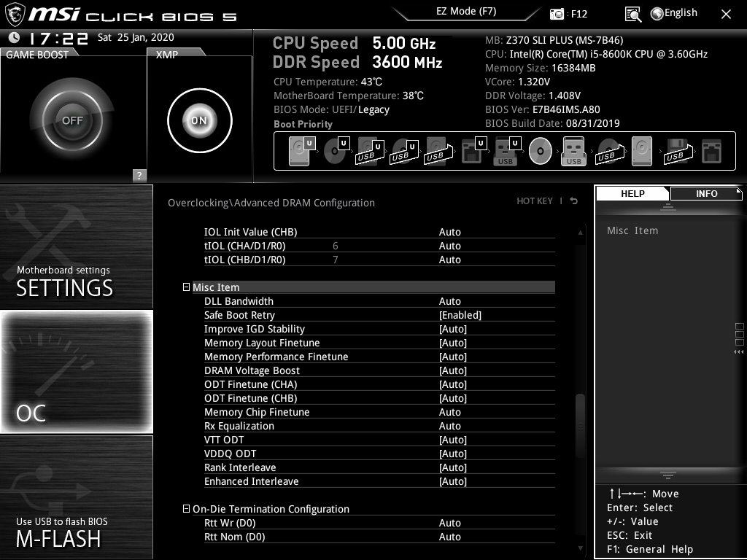Select UEFI USB CD/DVD boot icon

click(404, 151)
